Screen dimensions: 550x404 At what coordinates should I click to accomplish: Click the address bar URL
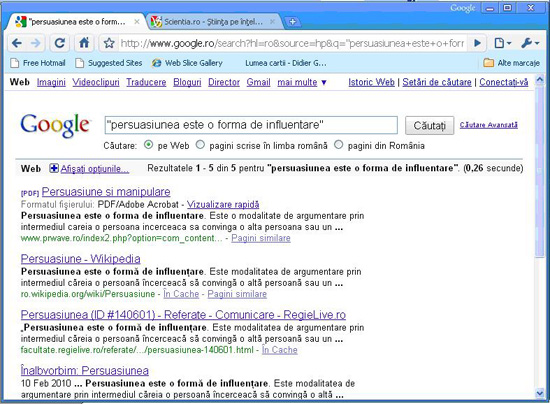pyautogui.click(x=292, y=43)
